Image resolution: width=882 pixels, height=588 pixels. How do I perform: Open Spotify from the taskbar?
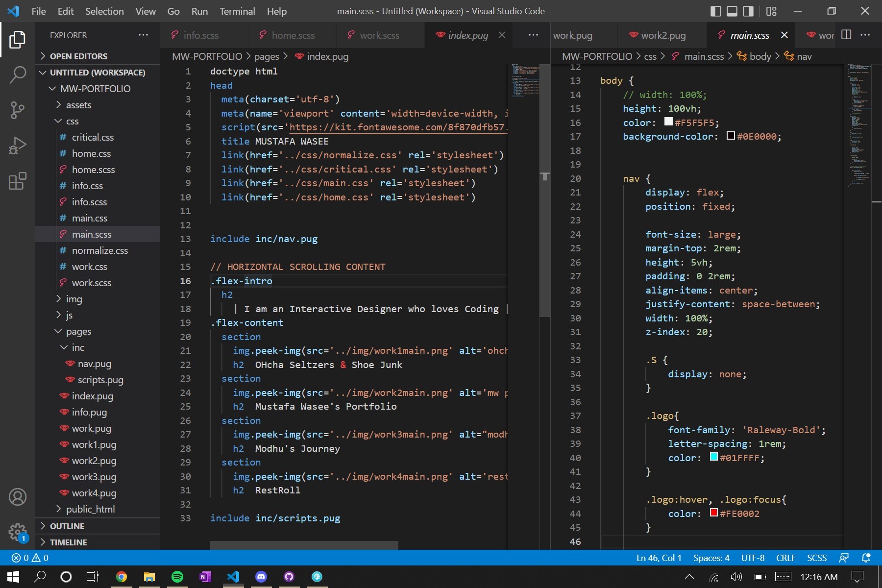coord(177,577)
